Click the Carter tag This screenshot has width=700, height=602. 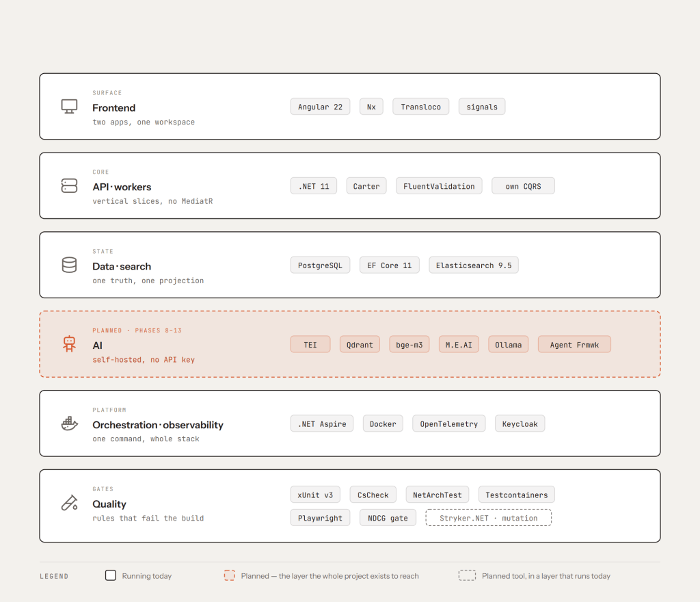[366, 186]
